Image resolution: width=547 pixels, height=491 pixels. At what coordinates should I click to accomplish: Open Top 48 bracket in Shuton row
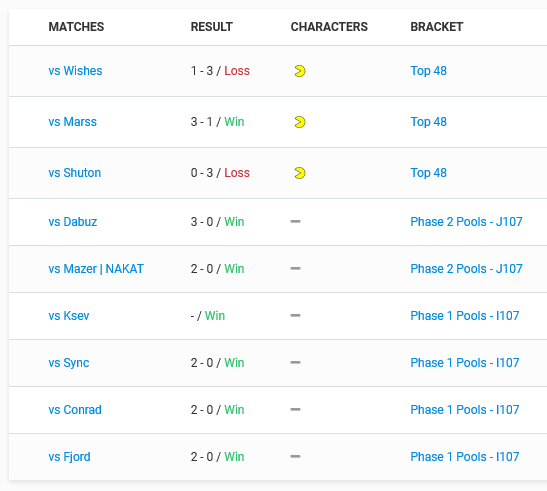428,173
